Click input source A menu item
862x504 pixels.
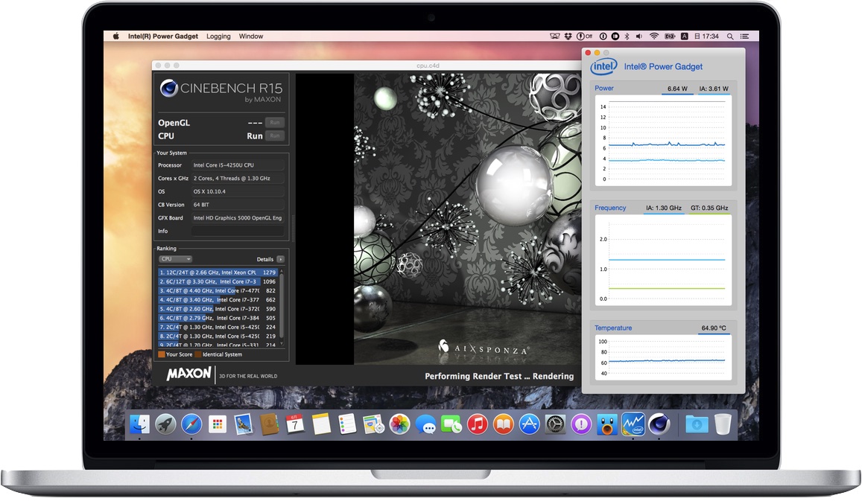click(685, 36)
